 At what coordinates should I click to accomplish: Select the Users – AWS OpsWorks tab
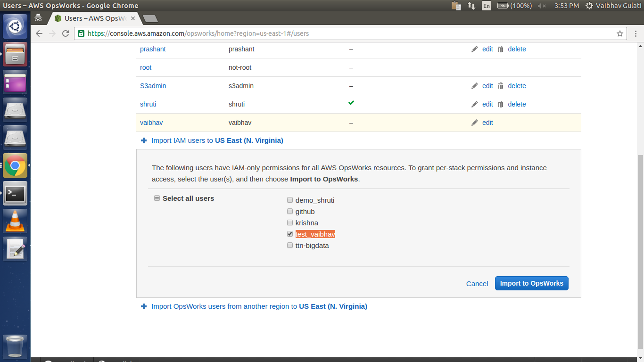click(x=94, y=18)
